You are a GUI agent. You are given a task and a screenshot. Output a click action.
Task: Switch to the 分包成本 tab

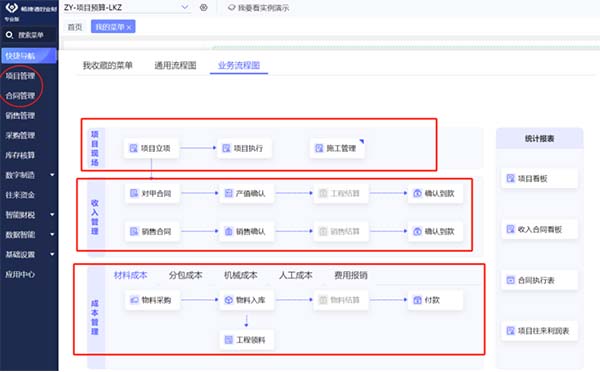(186, 275)
